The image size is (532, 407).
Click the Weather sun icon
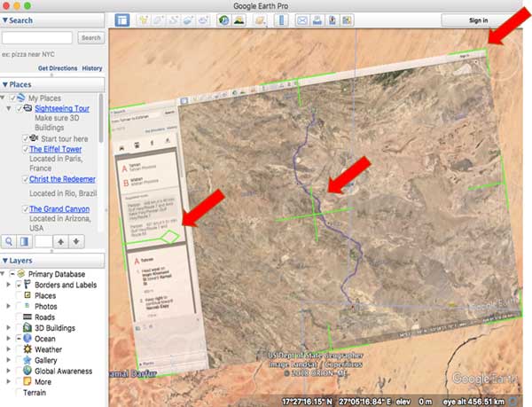(x=27, y=349)
